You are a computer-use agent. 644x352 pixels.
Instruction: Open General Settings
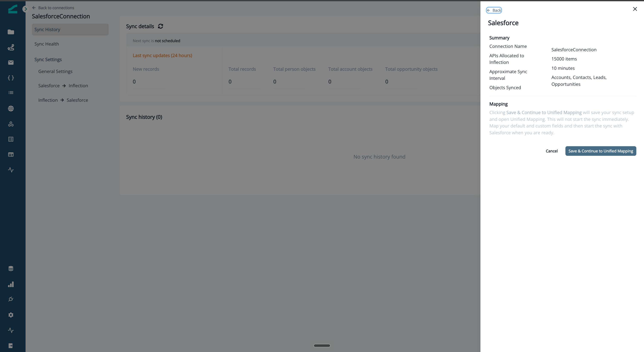[x=55, y=72]
